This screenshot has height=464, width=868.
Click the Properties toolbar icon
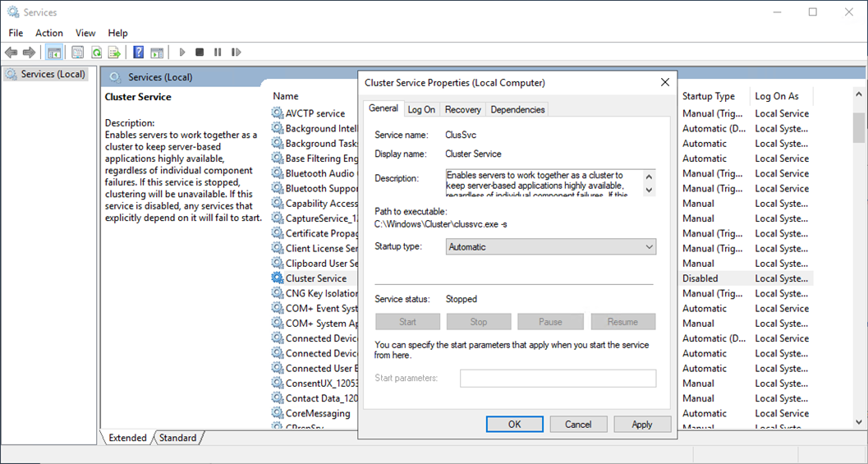pos(77,53)
